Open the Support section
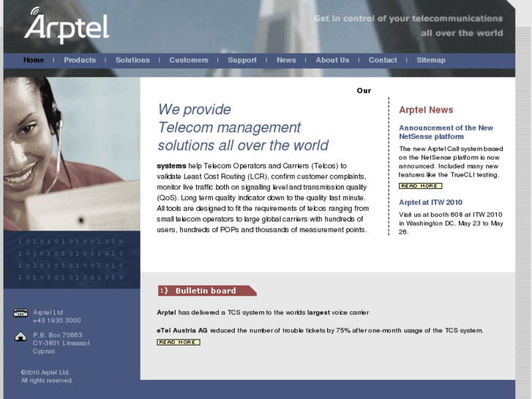The width and height of the screenshot is (532, 399). 242,60
